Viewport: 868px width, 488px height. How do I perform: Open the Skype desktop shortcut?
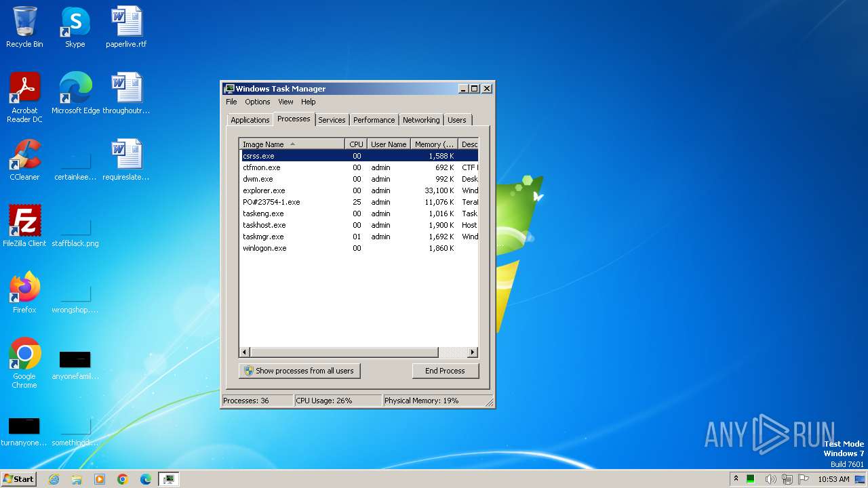tap(75, 27)
